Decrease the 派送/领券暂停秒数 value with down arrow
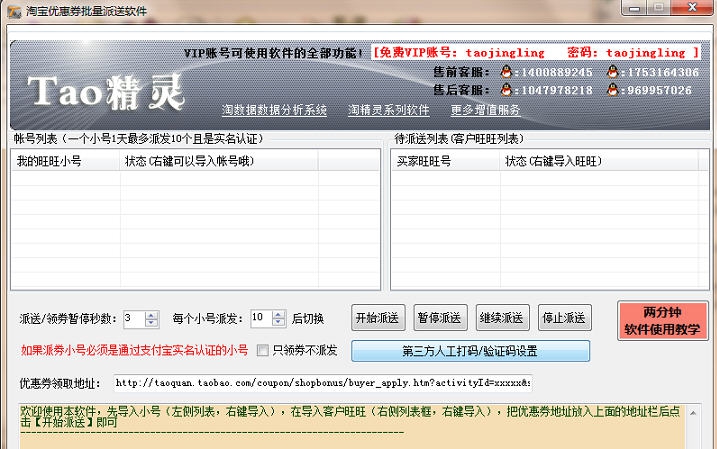The width and height of the screenshot is (717, 449). (x=151, y=323)
